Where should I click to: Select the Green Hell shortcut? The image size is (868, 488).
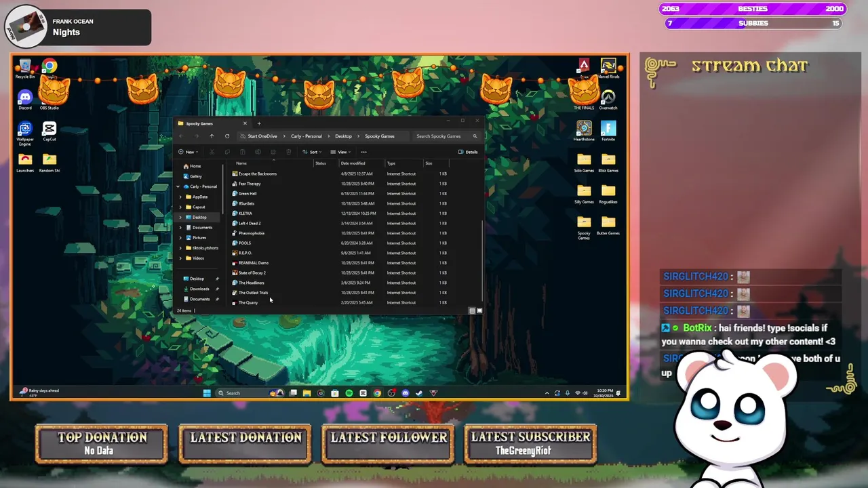pyautogui.click(x=247, y=193)
